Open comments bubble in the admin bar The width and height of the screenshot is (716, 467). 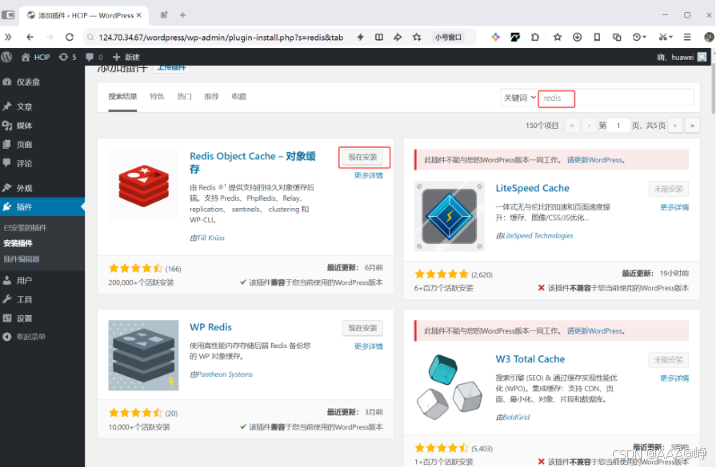(94, 57)
